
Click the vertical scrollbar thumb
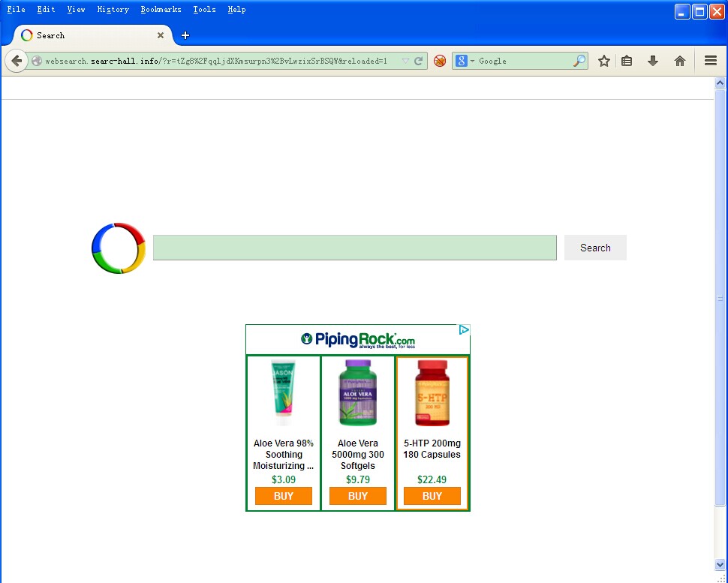[x=720, y=298]
